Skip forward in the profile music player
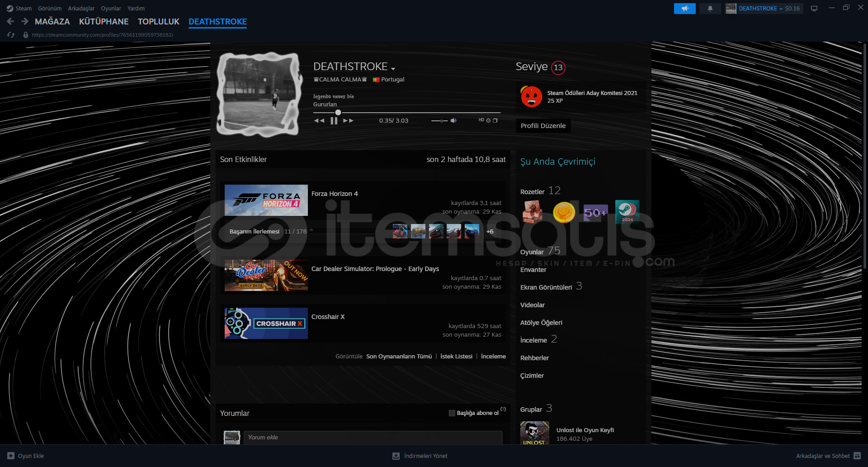 pyautogui.click(x=348, y=120)
